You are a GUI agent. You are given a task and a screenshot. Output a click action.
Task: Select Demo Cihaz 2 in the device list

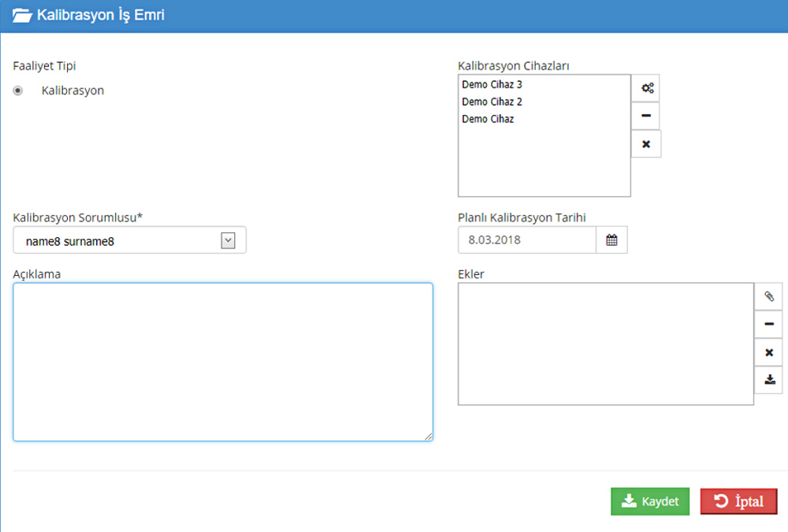click(492, 102)
